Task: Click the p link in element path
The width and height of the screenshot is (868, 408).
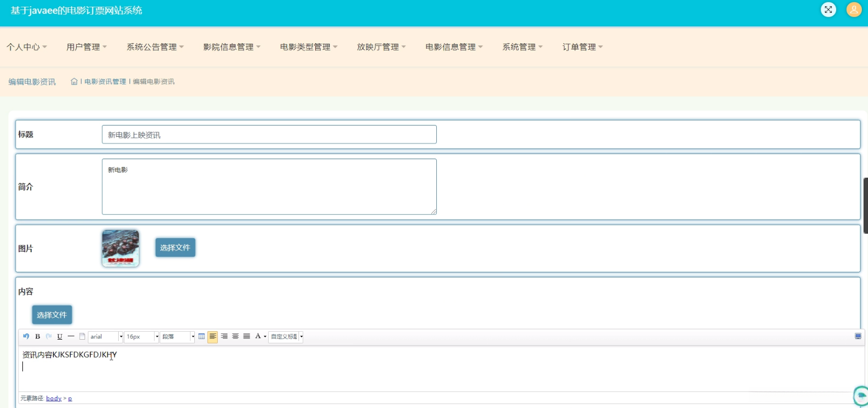Action: click(x=70, y=398)
